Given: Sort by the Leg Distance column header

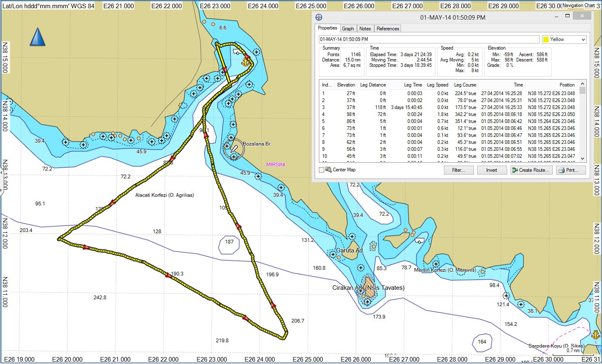Looking at the screenshot, I should [373, 85].
